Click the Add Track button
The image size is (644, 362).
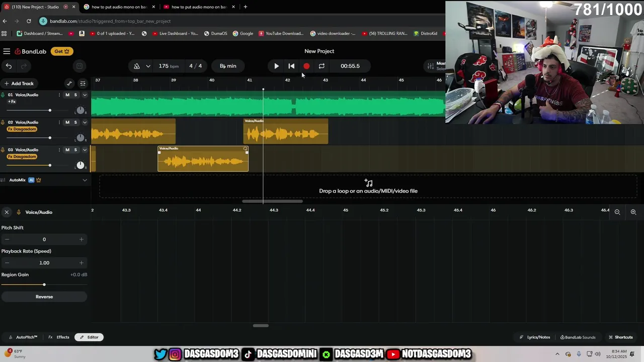click(x=19, y=83)
